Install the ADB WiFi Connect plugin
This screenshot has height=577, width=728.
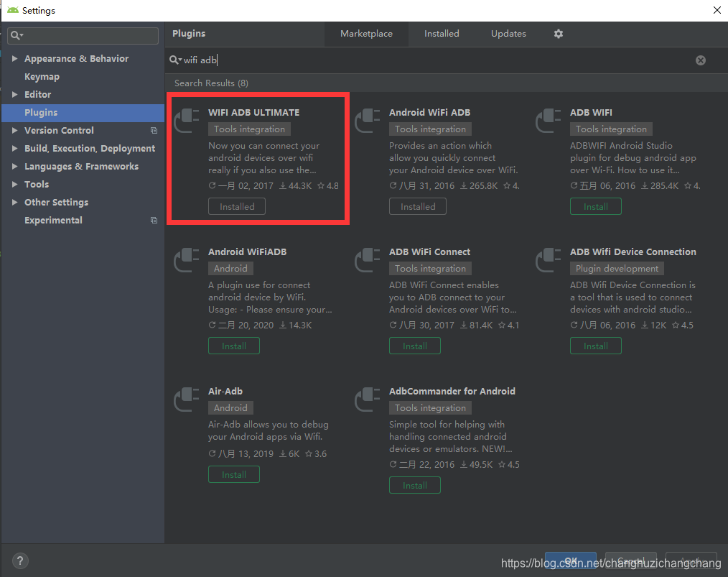[414, 346]
